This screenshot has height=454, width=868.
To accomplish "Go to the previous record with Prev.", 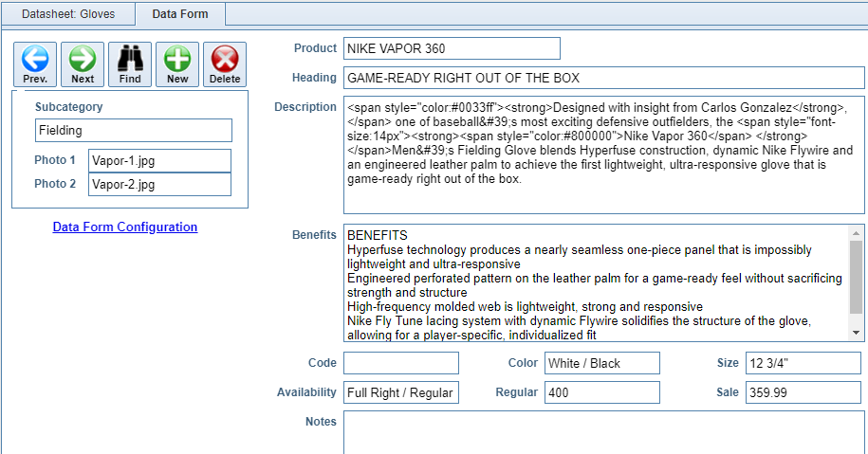I will 35,64.
